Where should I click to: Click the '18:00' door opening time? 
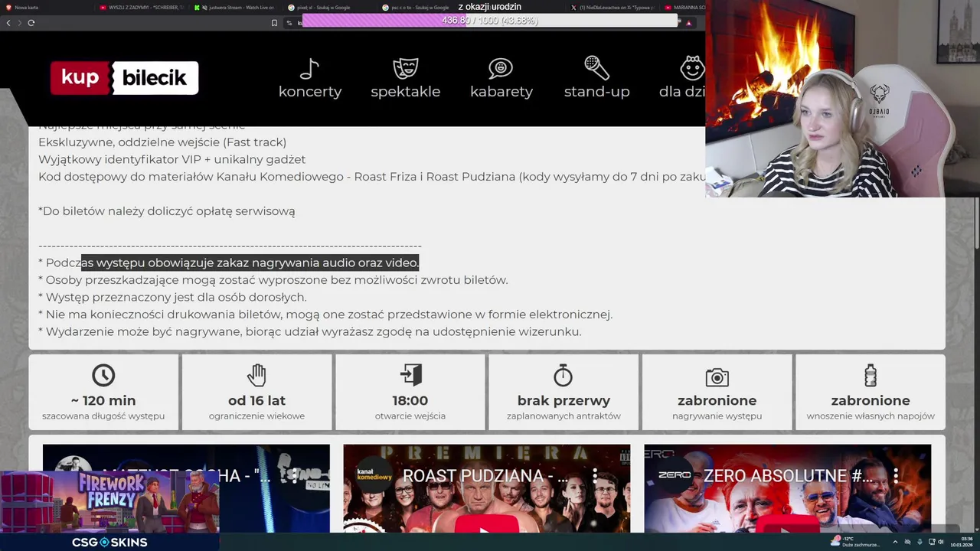(410, 400)
